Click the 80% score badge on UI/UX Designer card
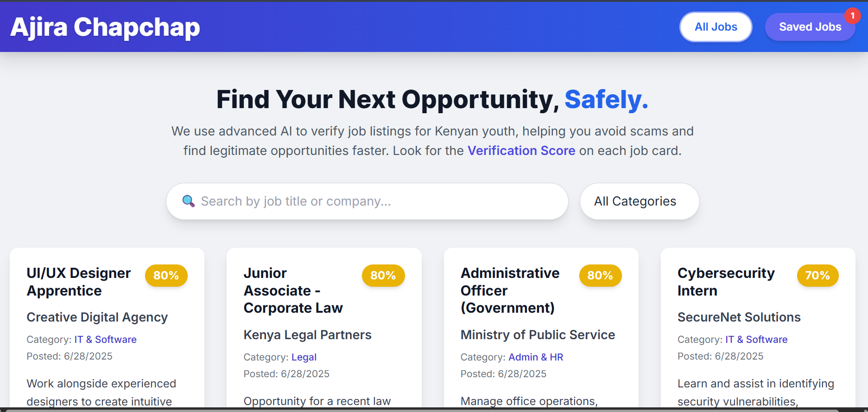The width and height of the screenshot is (868, 412). coord(166,276)
